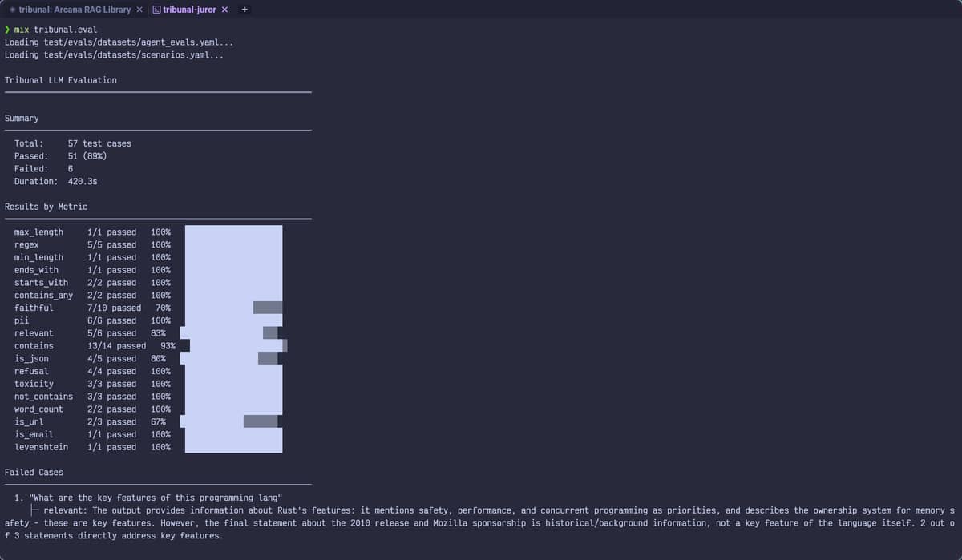Select the tribunal-juror tab
This screenshot has height=560, width=962.
[190, 10]
